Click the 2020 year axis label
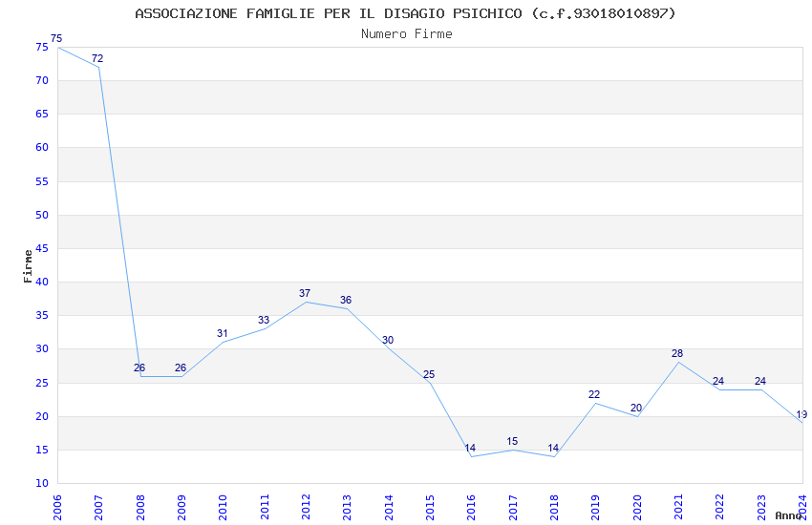Viewport: 812px width, 525px height. tap(637, 508)
